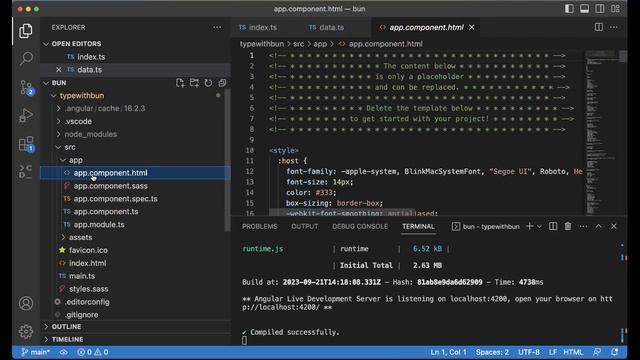This screenshot has width=640, height=360.
Task: Add a new terminal
Action: tap(529, 226)
